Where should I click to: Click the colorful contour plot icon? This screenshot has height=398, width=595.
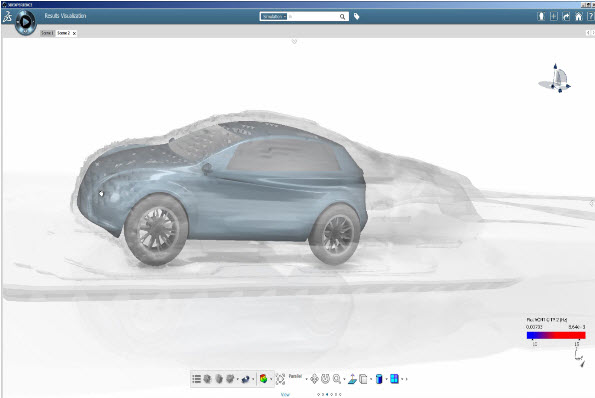[x=264, y=379]
